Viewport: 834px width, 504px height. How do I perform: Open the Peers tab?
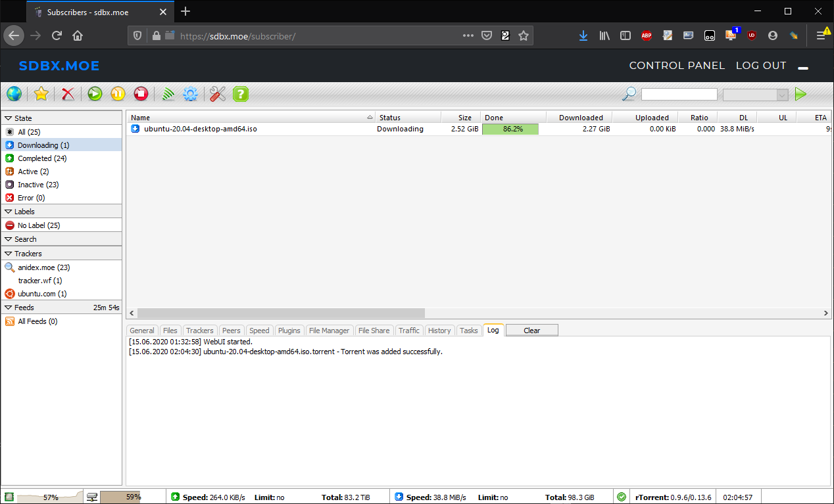[231, 331]
